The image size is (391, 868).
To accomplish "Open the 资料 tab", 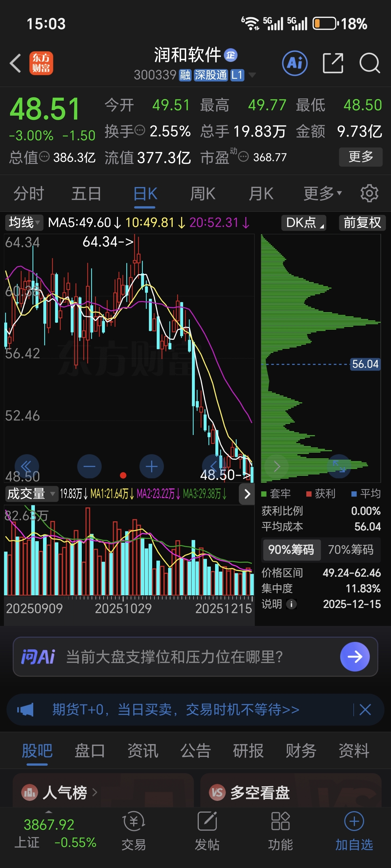I will [x=354, y=751].
